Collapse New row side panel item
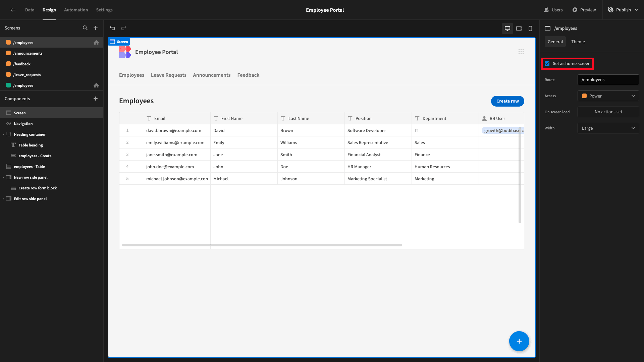The image size is (644, 362). click(3, 177)
